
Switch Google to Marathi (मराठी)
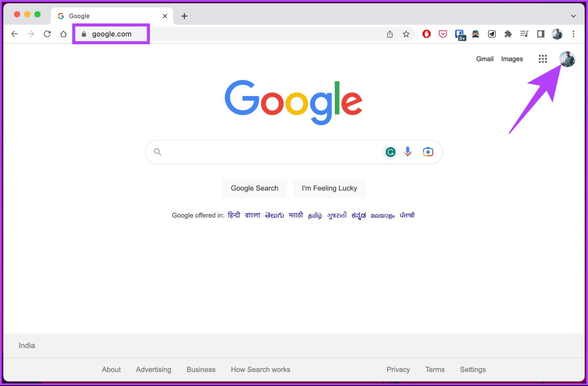[x=296, y=215]
